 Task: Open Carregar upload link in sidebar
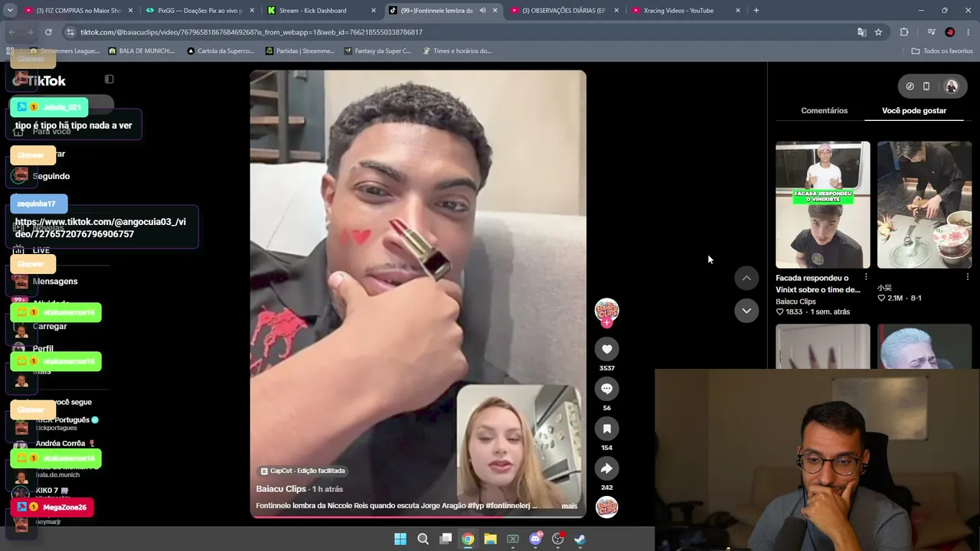(49, 326)
